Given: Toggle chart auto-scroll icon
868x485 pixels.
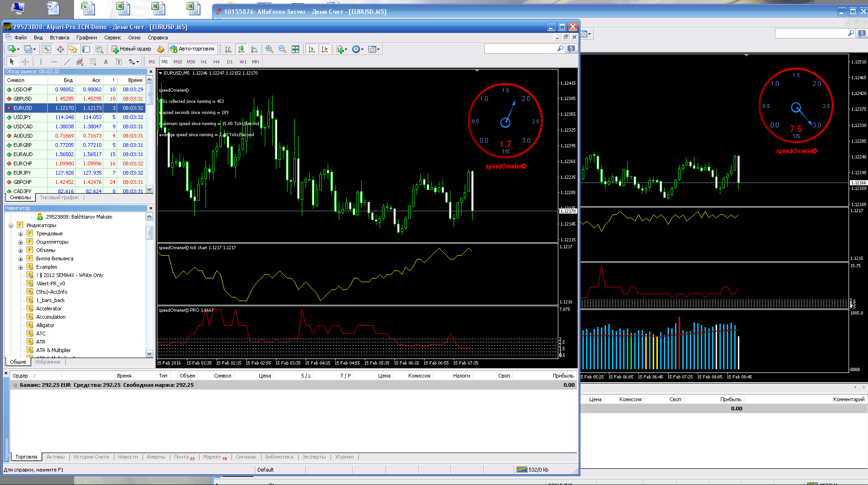Looking at the screenshot, I should 312,49.
